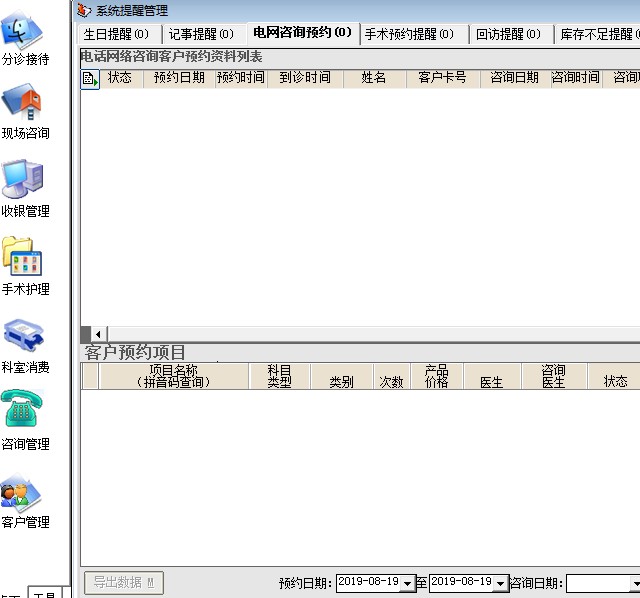Click the 类别 column header
The width and height of the screenshot is (640, 598).
[x=342, y=376]
